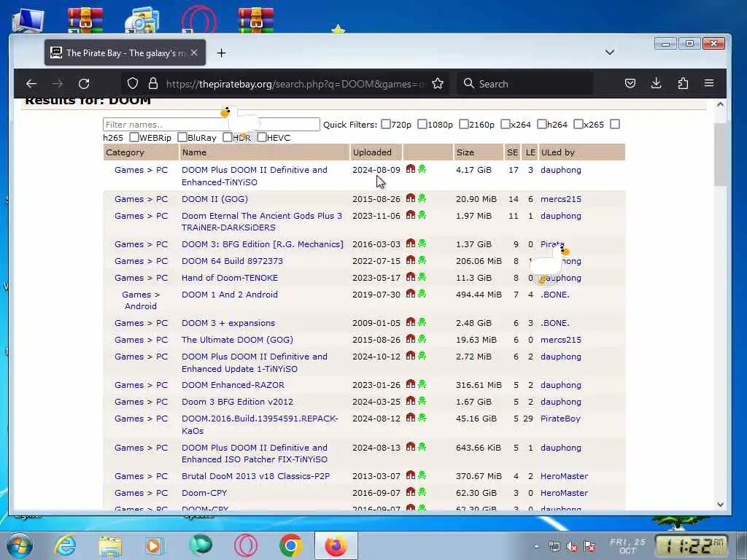Open the Opera icon on the taskbar
The width and height of the screenshot is (747, 560).
246,545
